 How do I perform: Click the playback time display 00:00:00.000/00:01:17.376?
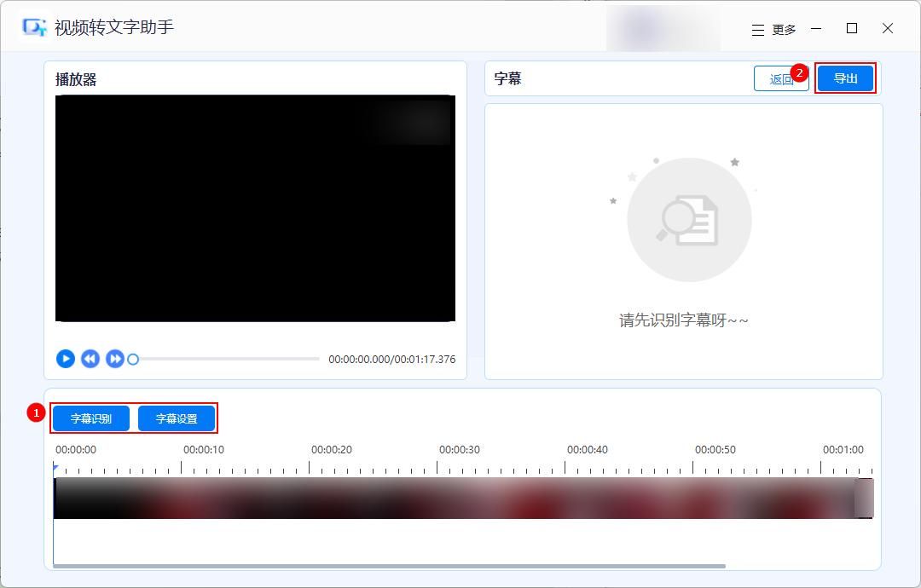click(x=391, y=359)
